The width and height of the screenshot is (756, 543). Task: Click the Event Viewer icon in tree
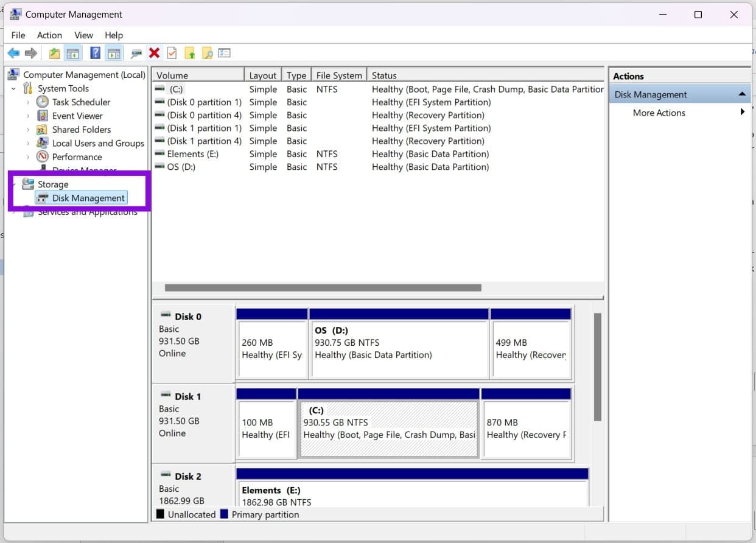pos(42,116)
